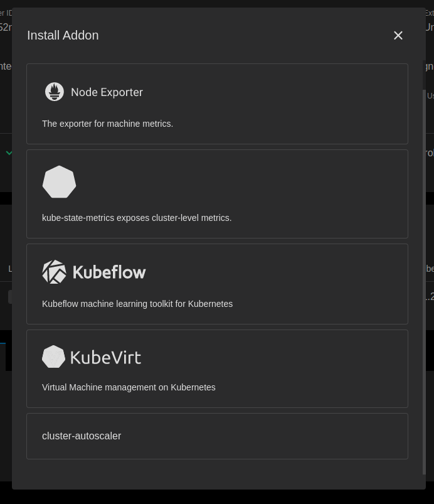This screenshot has width=434, height=504.
Task: Click the Install Addon dialog title
Action: coord(63,35)
